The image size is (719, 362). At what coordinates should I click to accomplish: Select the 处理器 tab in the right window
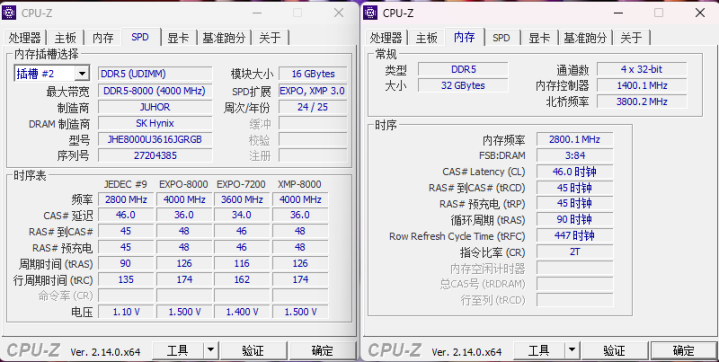(386, 38)
